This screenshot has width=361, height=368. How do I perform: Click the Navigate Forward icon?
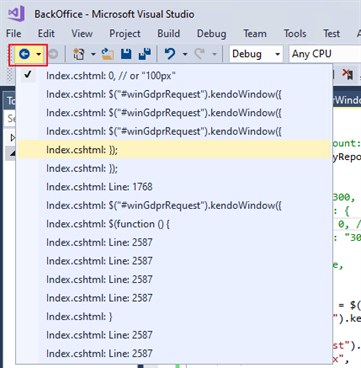point(53,54)
